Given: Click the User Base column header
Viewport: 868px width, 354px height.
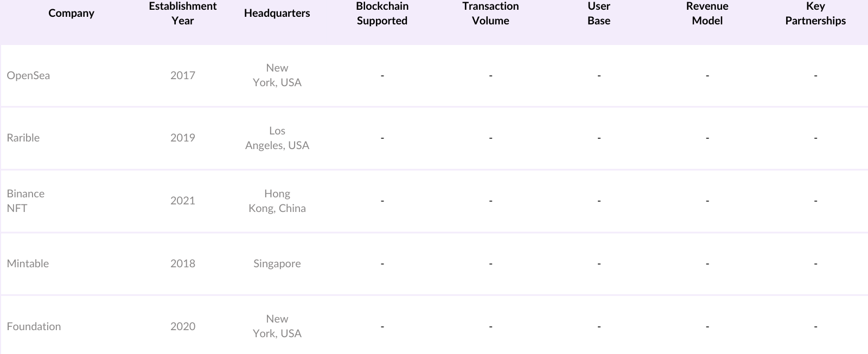Looking at the screenshot, I should pyautogui.click(x=599, y=14).
